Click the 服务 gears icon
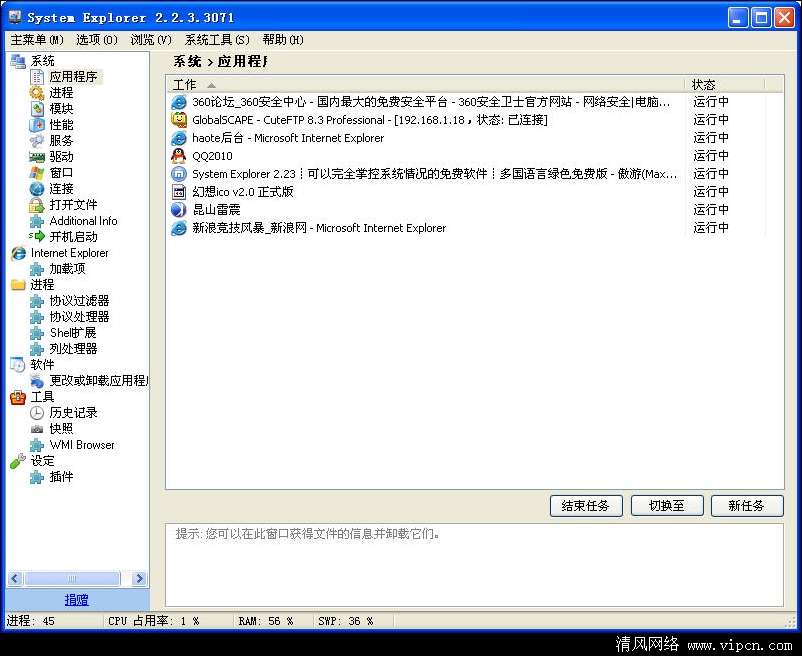802x656 pixels. 37,141
